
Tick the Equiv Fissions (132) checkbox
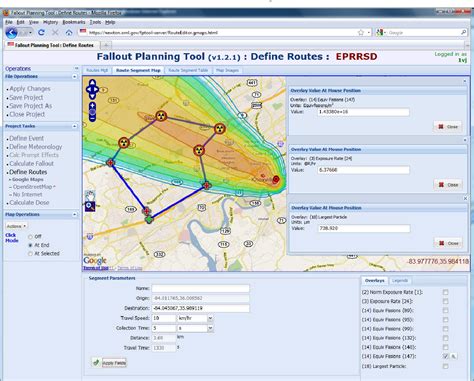[x=445, y=338]
